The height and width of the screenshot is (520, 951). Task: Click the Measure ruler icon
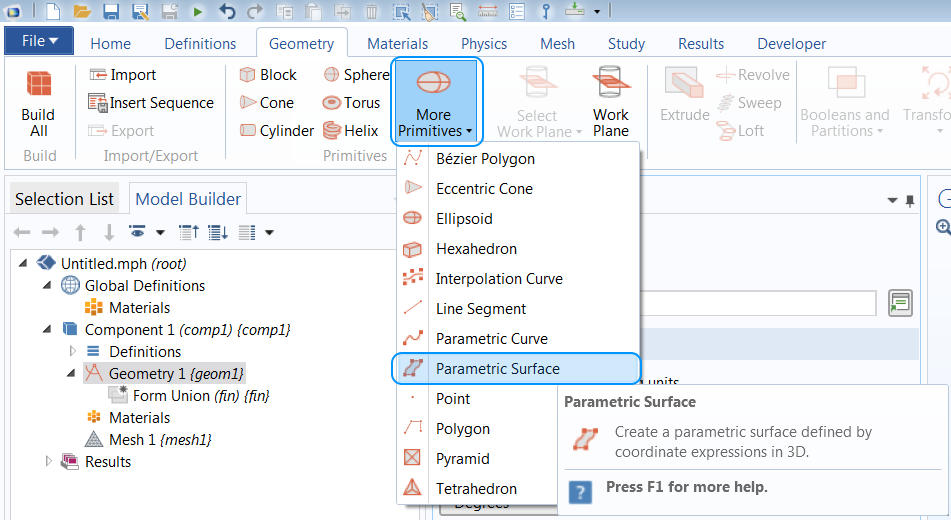click(488, 11)
